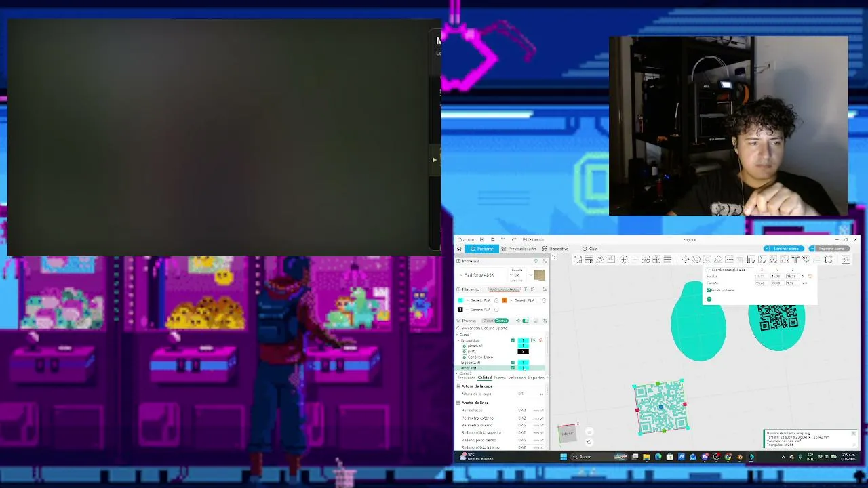
Task: Collapse the left sidebar with the arrow icon
Action: click(553, 256)
